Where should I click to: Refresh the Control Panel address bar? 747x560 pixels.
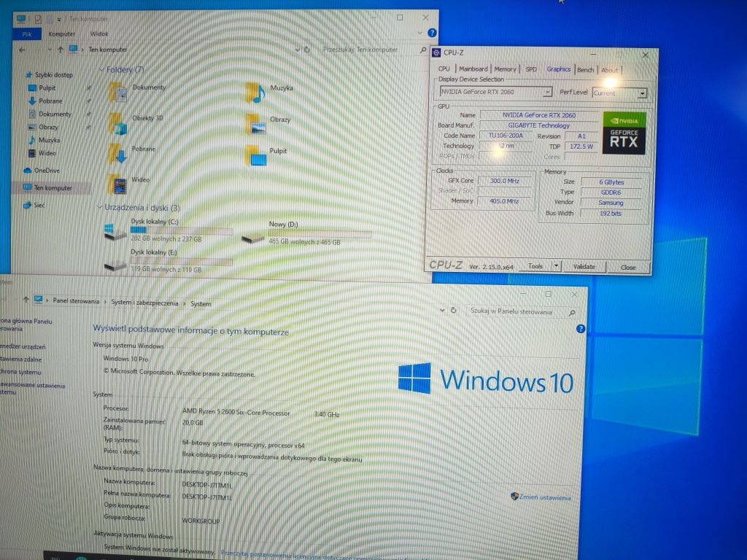454,310
